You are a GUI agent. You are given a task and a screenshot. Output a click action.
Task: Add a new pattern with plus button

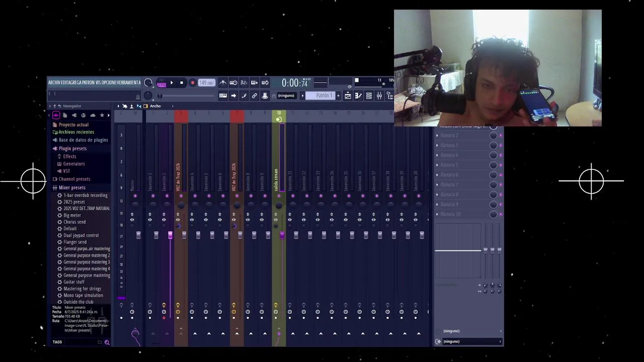(x=338, y=96)
